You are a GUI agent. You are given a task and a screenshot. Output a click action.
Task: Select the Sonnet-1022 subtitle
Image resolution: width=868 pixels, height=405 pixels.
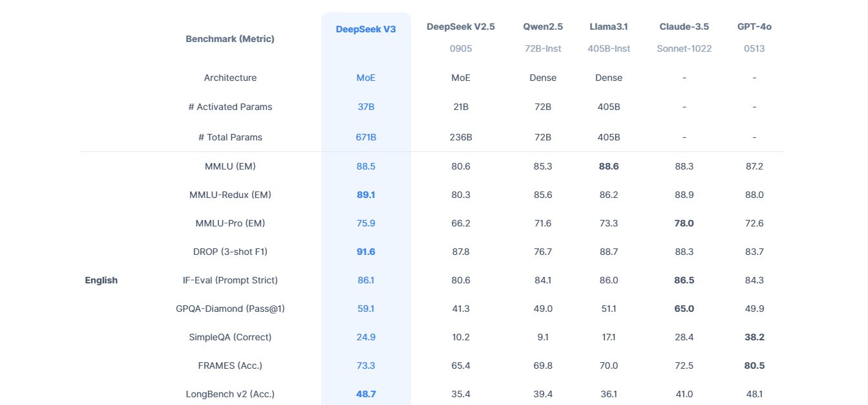click(684, 49)
